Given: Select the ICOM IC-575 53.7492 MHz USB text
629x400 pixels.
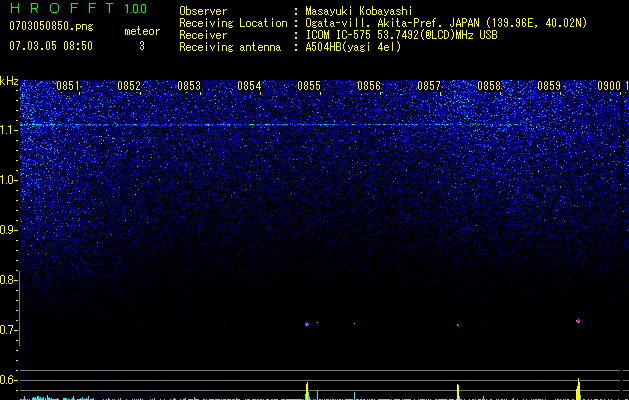Looking at the screenshot, I should tap(401, 35).
